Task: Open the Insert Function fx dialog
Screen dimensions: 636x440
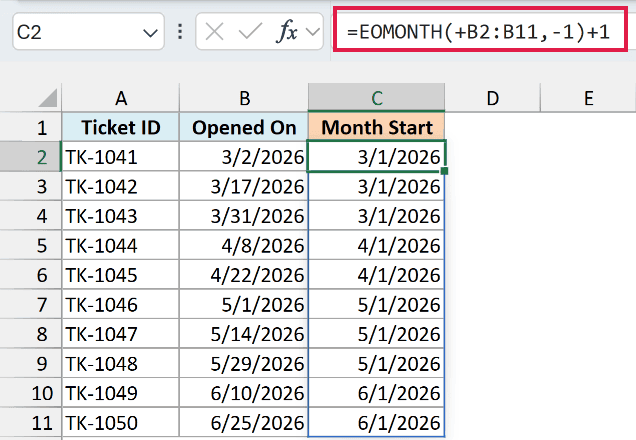Action: 287,32
